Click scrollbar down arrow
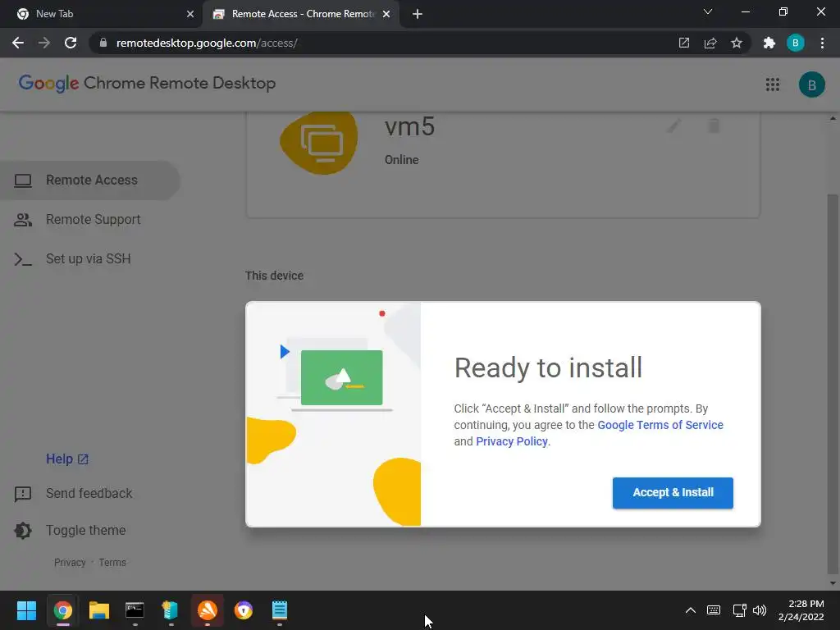Viewport: 840px width, 630px height. coord(833,583)
